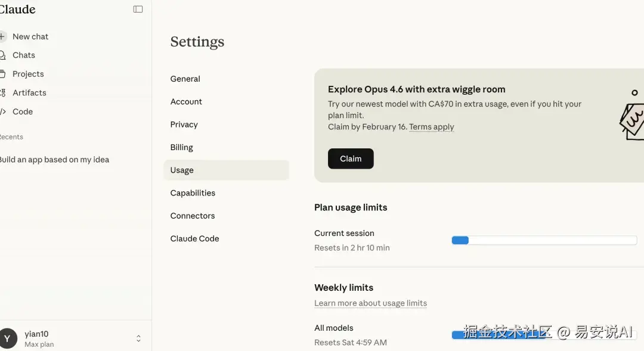Select the Capabilities settings tab
The image size is (644, 351).
193,193
